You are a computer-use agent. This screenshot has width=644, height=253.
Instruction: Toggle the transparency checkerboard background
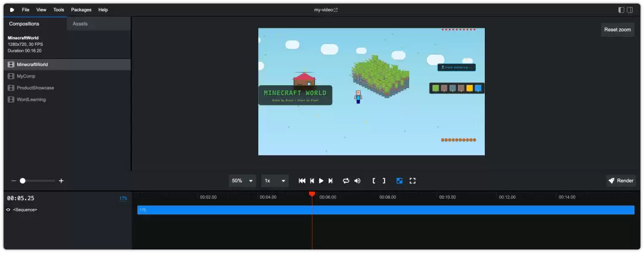coord(399,181)
